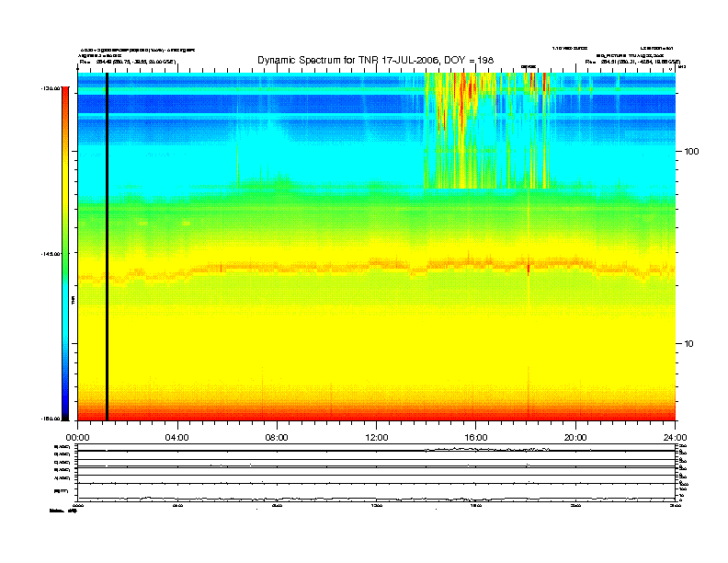Click the bottom-most trace in the lower strip panel
728x563 pixels.
pos(376,499)
